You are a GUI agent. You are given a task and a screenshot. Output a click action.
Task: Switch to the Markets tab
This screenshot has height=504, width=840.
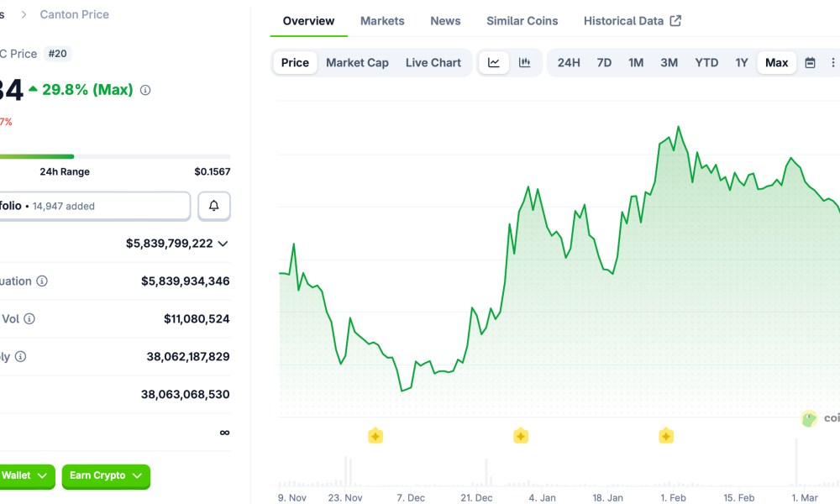[x=382, y=21]
